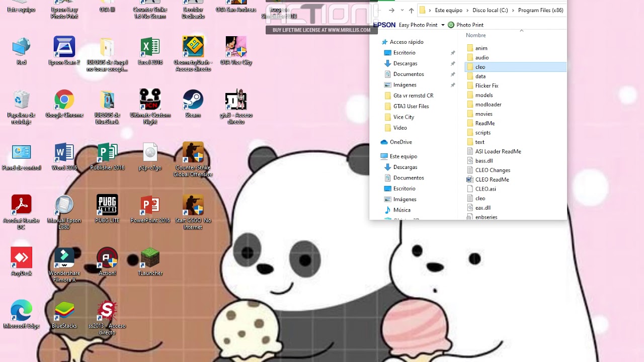Open Epson Scan 2 desktop shortcut

tap(64, 51)
